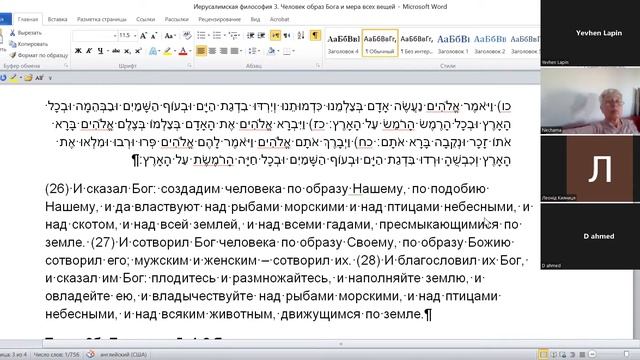This screenshot has width=640, height=360.
Task: Open Ссылки ribbon tab
Action: (145, 19)
